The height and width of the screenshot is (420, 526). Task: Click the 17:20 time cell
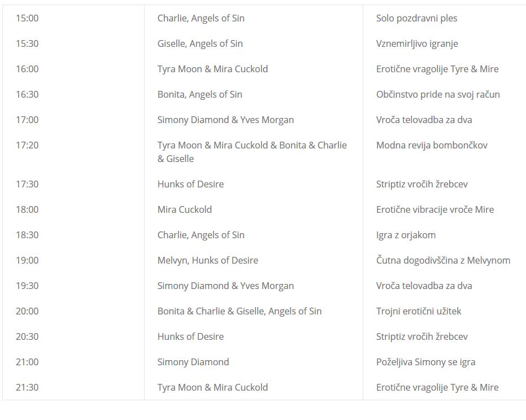[x=27, y=145]
